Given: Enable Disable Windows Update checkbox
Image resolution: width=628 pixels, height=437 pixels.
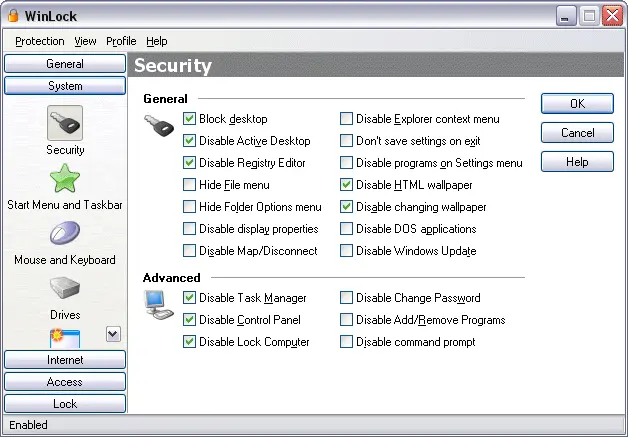Looking at the screenshot, I should click(x=346, y=251).
